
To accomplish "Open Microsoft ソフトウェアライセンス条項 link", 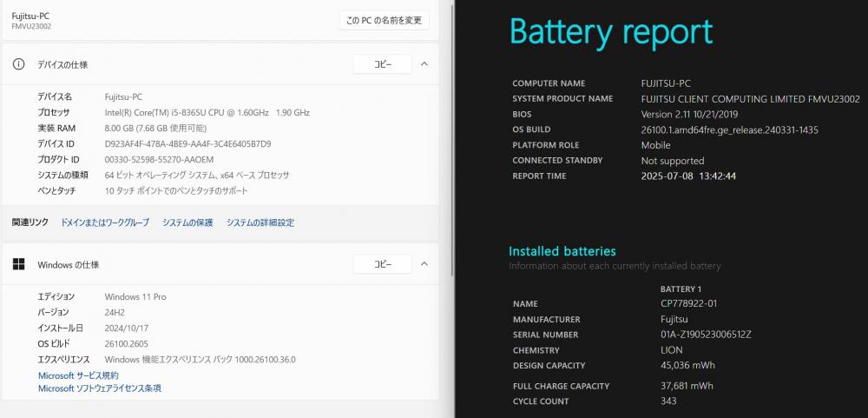I will pyautogui.click(x=100, y=388).
